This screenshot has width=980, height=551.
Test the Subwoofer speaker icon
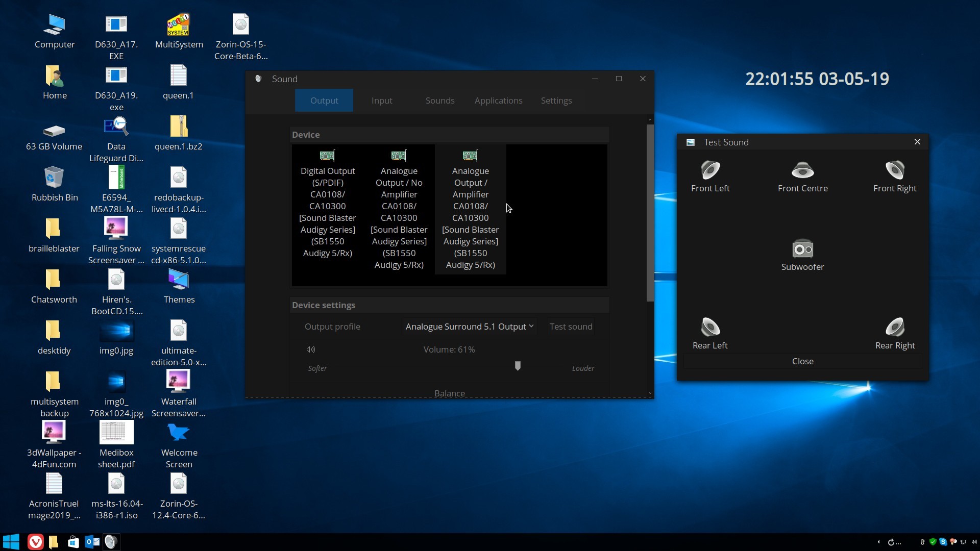point(802,249)
